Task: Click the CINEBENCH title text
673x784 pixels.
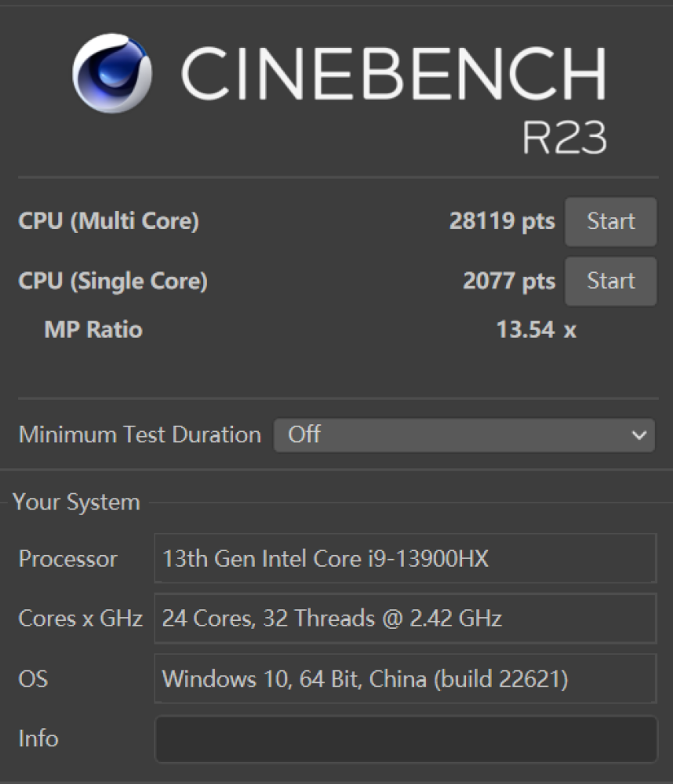Action: (x=394, y=73)
